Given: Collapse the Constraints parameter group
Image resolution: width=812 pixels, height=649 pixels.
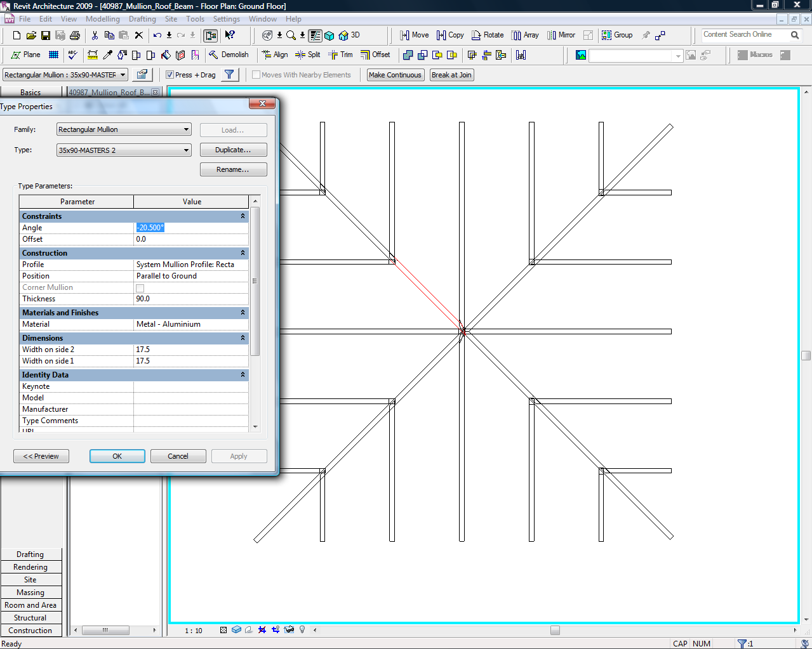Looking at the screenshot, I should [x=243, y=216].
